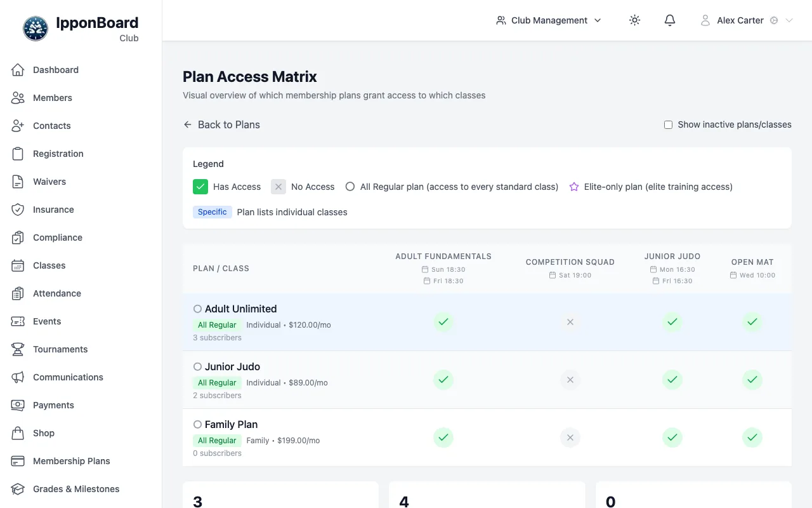Click the Competition Squad column header

570,262
